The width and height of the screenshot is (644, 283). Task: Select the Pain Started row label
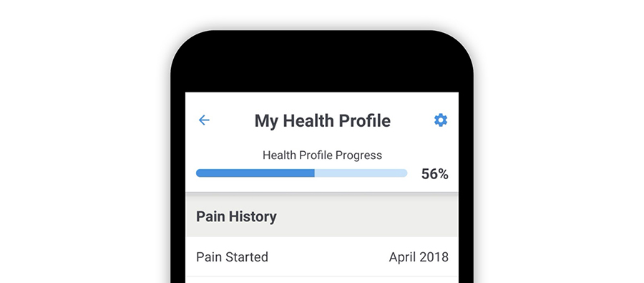232,257
